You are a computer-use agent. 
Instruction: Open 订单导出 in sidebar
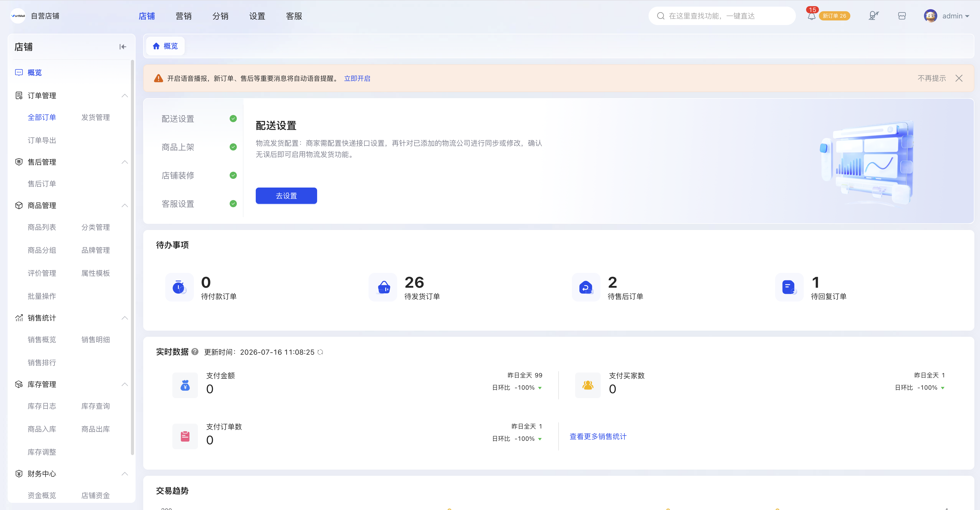(42, 140)
